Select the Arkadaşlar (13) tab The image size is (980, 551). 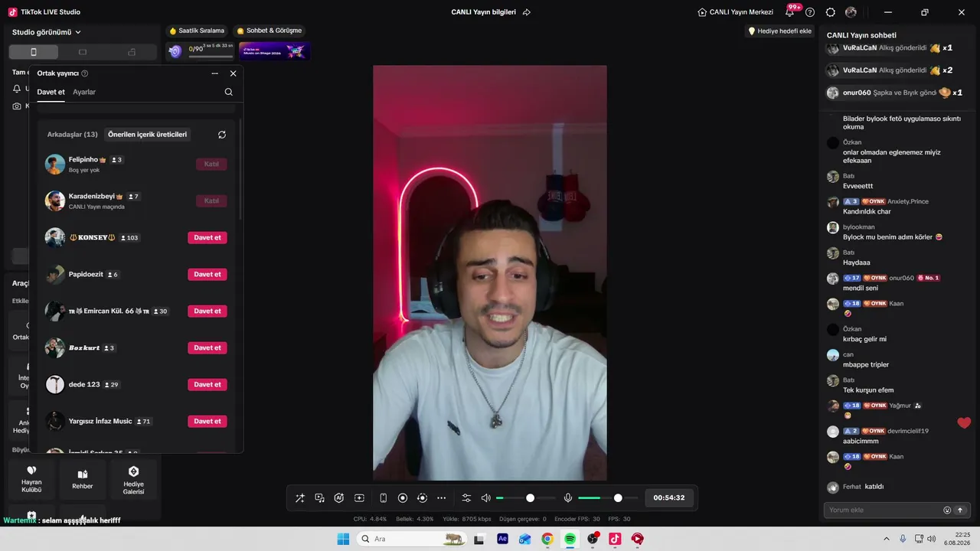click(x=73, y=135)
